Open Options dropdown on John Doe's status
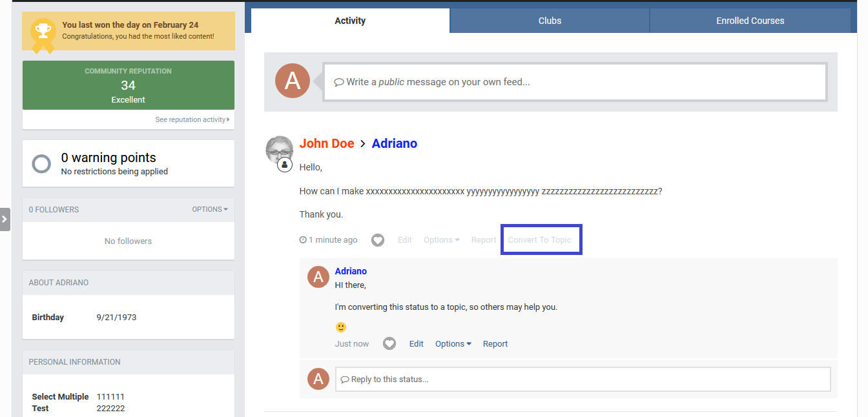The image size is (868, 417). (x=441, y=240)
